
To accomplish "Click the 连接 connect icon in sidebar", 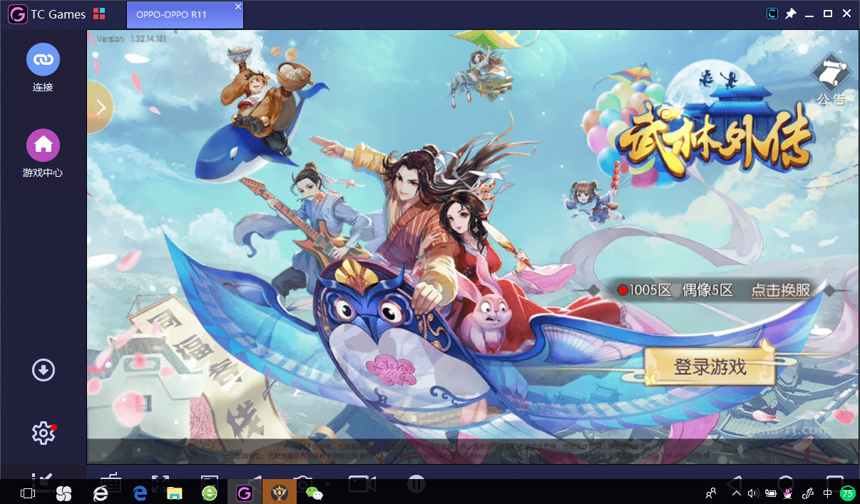I will pyautogui.click(x=43, y=59).
